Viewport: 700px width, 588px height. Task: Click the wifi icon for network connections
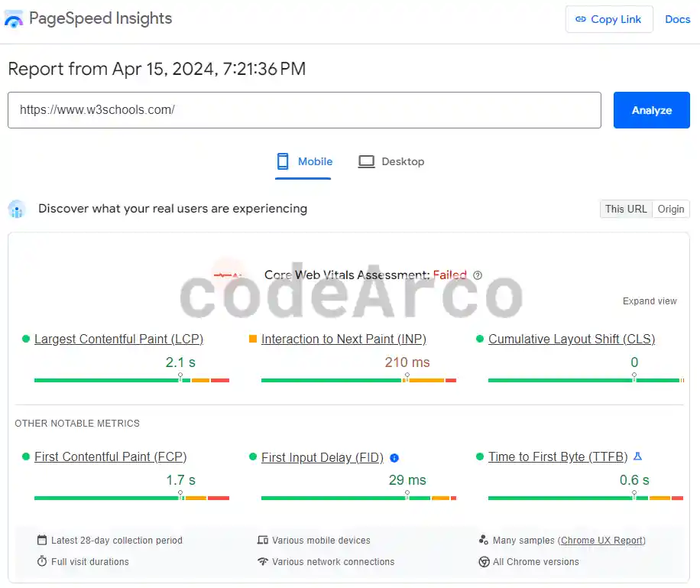point(263,561)
